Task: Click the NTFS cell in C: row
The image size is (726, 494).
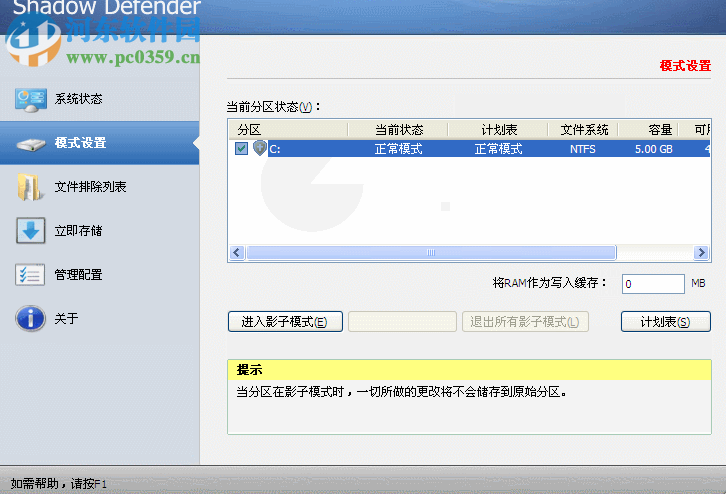Action: point(582,149)
